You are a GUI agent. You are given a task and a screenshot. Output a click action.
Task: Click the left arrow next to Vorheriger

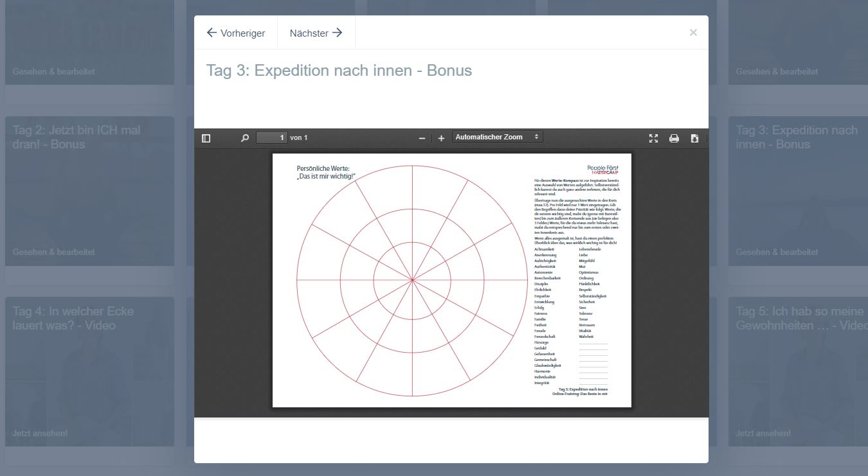[x=212, y=33]
